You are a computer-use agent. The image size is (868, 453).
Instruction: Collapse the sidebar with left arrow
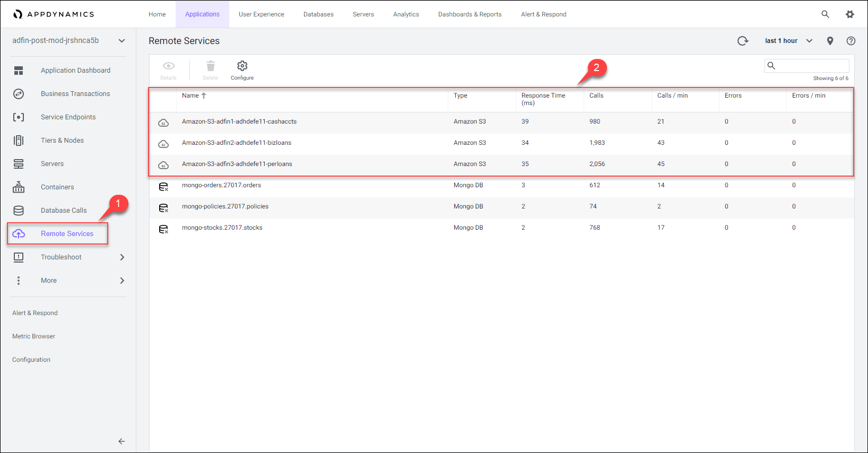[121, 441]
